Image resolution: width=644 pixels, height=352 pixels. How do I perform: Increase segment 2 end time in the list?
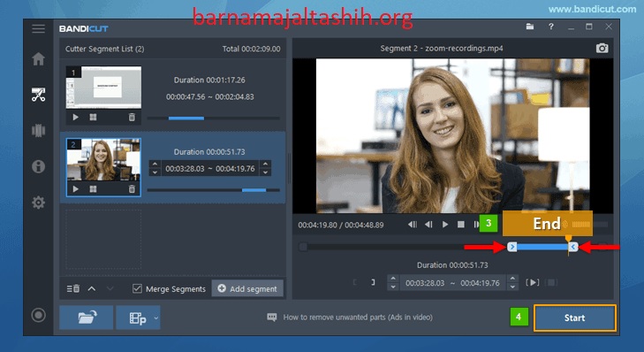click(265, 164)
